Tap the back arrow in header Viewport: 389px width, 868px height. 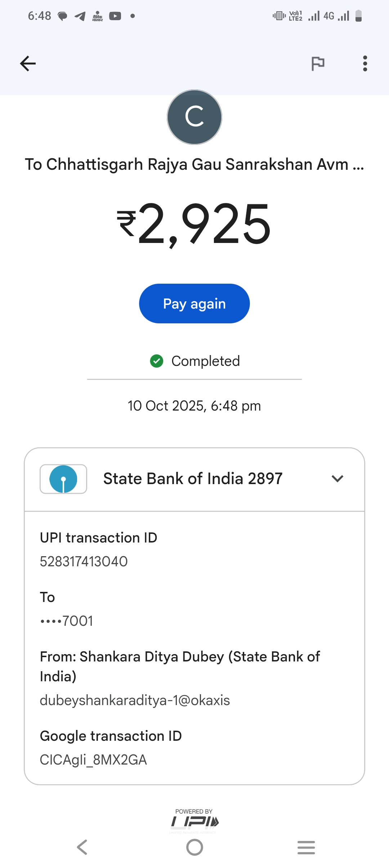click(x=28, y=63)
